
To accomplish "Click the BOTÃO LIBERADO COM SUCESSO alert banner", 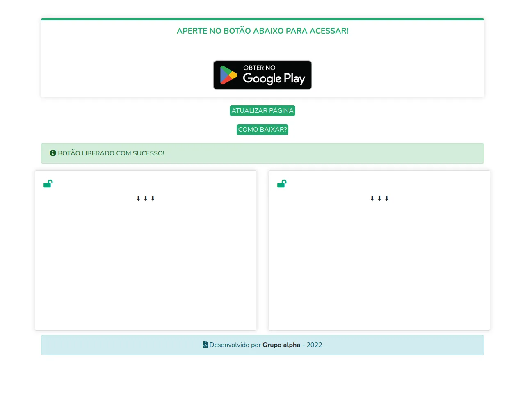I will coord(262,153).
